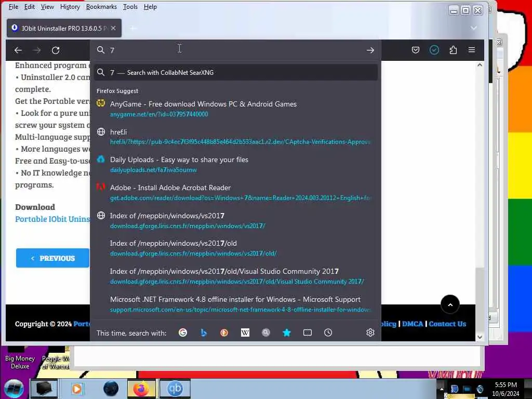
Task: Choose the Daily Uploads suggestion
Action: tap(236, 165)
